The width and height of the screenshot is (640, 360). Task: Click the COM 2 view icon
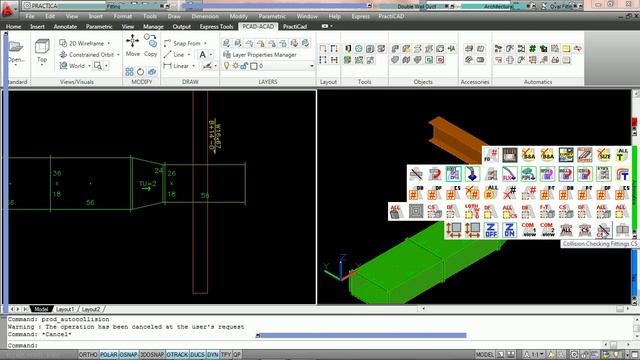[x=547, y=230]
